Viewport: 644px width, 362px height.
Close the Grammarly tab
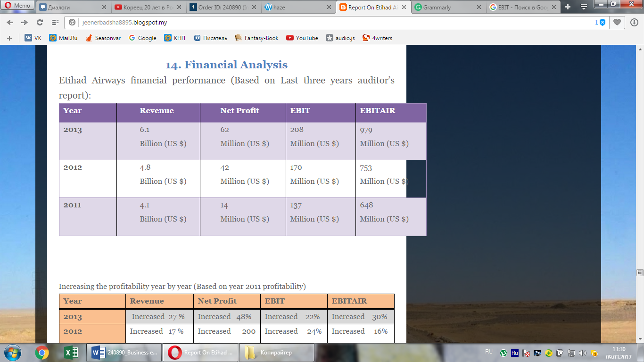(x=479, y=8)
